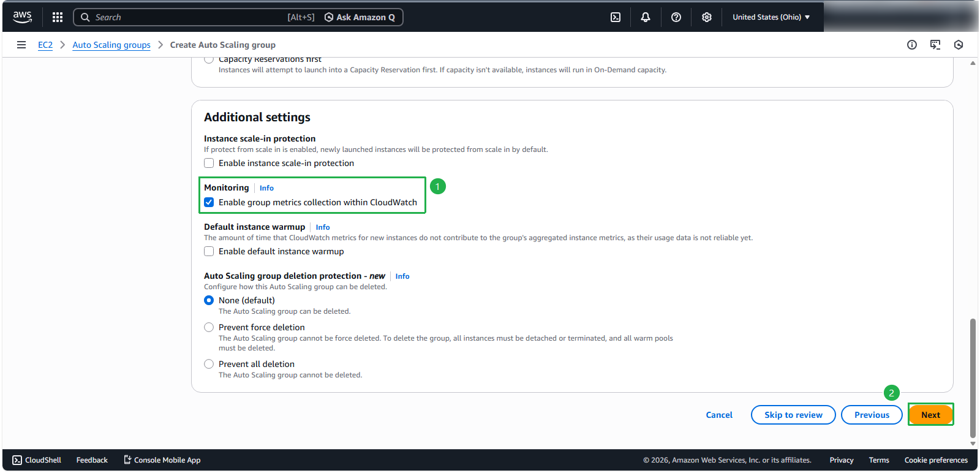The image size is (980, 473).
Task: Go to EC2 breadcrumb link
Action: tap(45, 45)
